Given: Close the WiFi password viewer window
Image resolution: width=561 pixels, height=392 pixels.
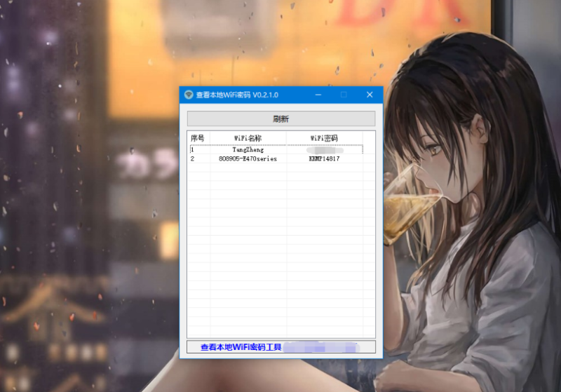Looking at the screenshot, I should click(370, 95).
